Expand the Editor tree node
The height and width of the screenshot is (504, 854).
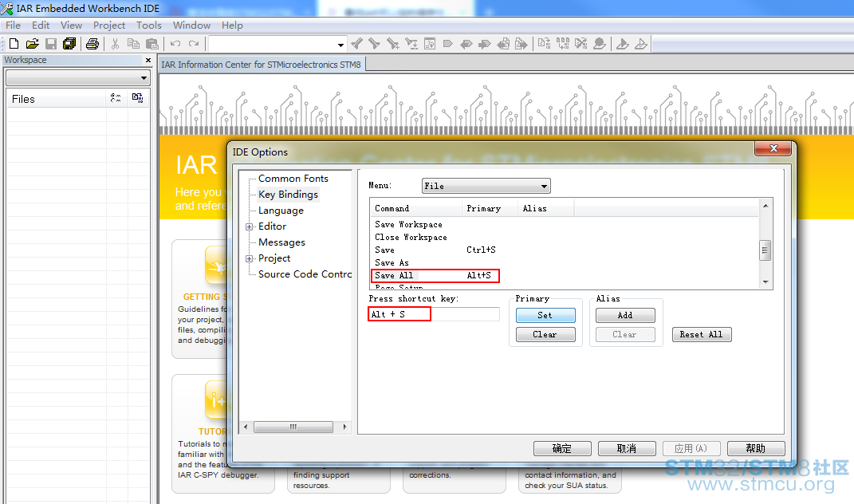(250, 226)
